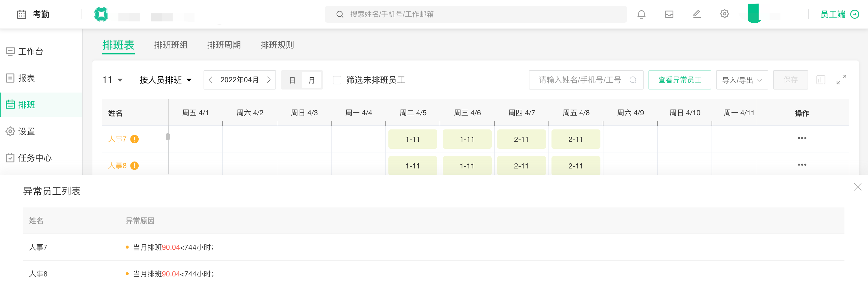Open the 导入/导出 dropdown
This screenshot has width=868, height=300.
coord(742,80)
